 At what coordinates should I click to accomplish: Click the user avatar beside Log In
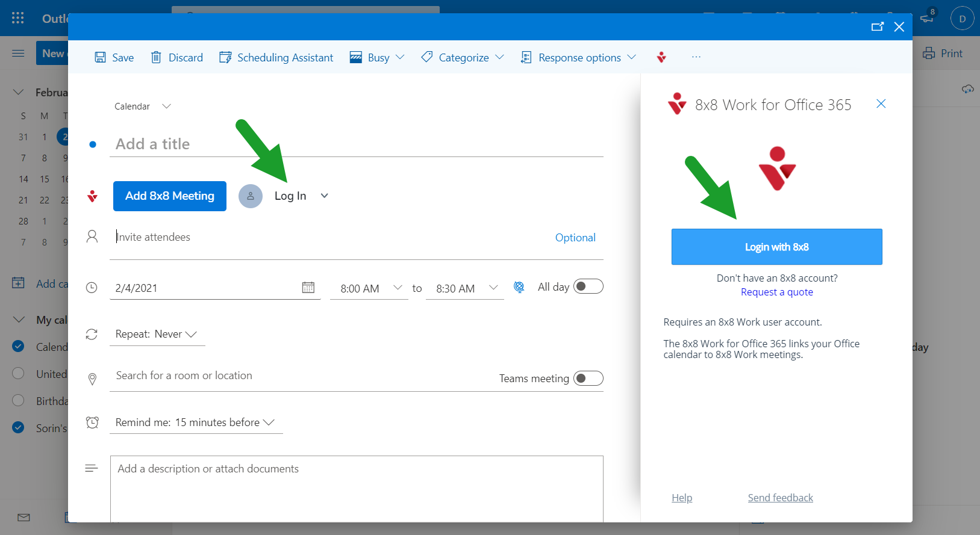pyautogui.click(x=251, y=196)
